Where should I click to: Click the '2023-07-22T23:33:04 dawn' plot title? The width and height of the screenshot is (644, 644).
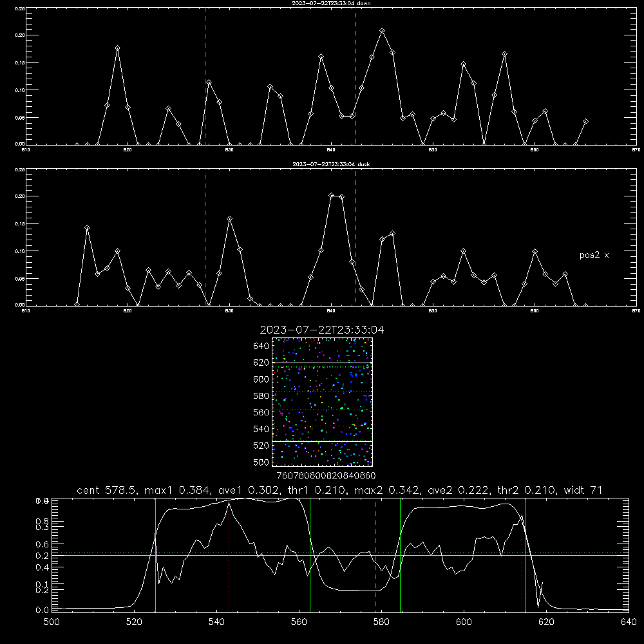(x=331, y=3)
